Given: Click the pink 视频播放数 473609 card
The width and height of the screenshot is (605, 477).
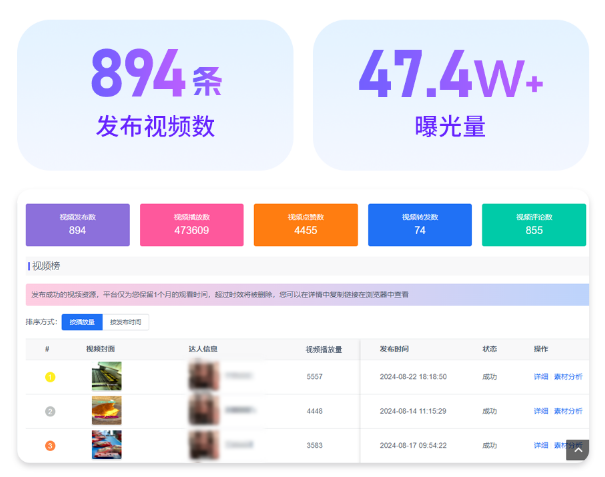Looking at the screenshot, I should pyautogui.click(x=191, y=224).
